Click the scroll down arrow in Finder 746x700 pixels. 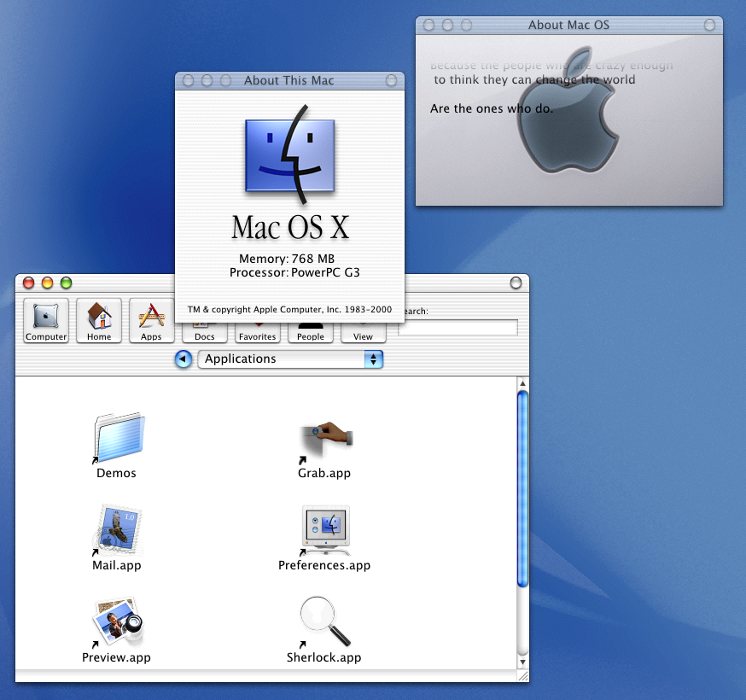[x=522, y=661]
